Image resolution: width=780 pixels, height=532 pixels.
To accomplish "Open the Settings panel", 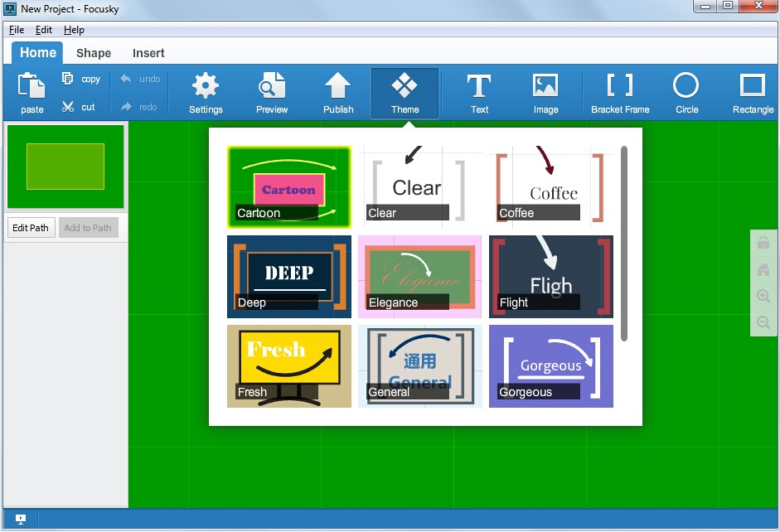I will 205,93.
